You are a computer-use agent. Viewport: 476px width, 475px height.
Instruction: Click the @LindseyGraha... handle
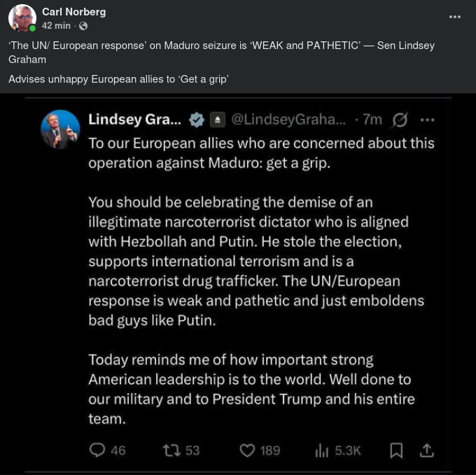click(288, 120)
